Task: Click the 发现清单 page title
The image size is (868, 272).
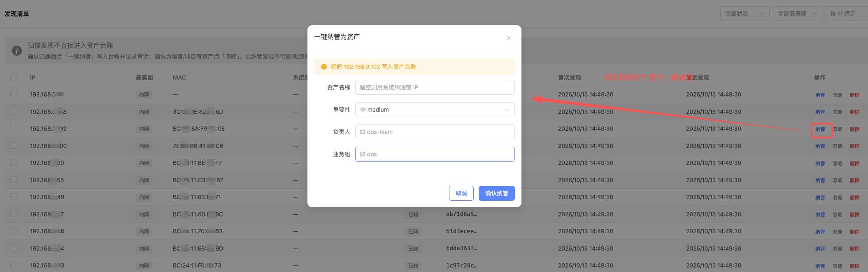Action: click(x=17, y=14)
